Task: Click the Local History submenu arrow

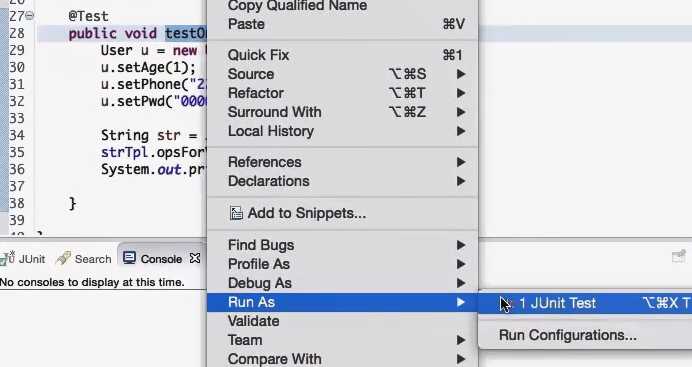Action: point(461,131)
